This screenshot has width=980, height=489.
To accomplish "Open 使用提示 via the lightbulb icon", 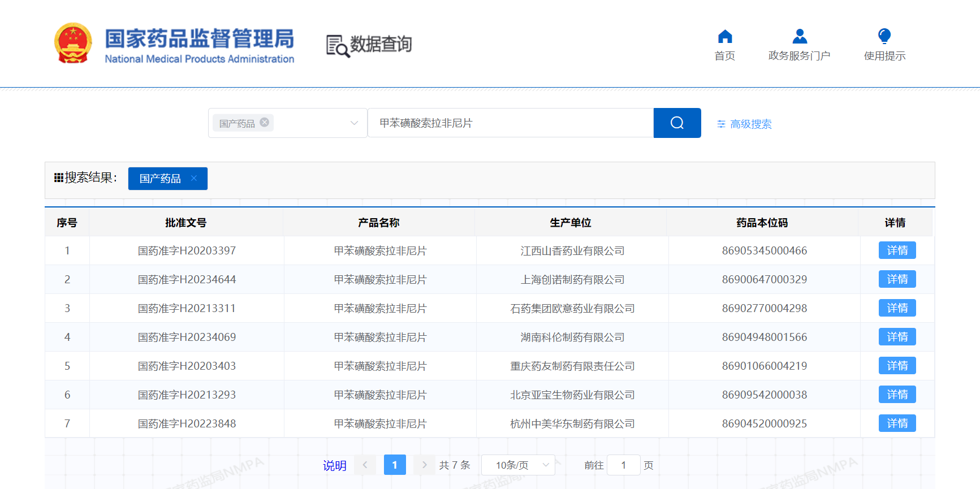I will [884, 36].
